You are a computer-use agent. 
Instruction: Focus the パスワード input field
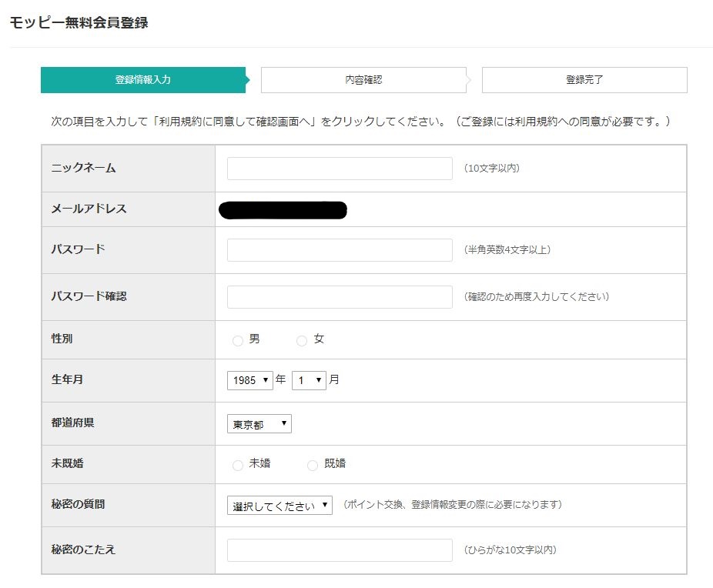(x=340, y=250)
